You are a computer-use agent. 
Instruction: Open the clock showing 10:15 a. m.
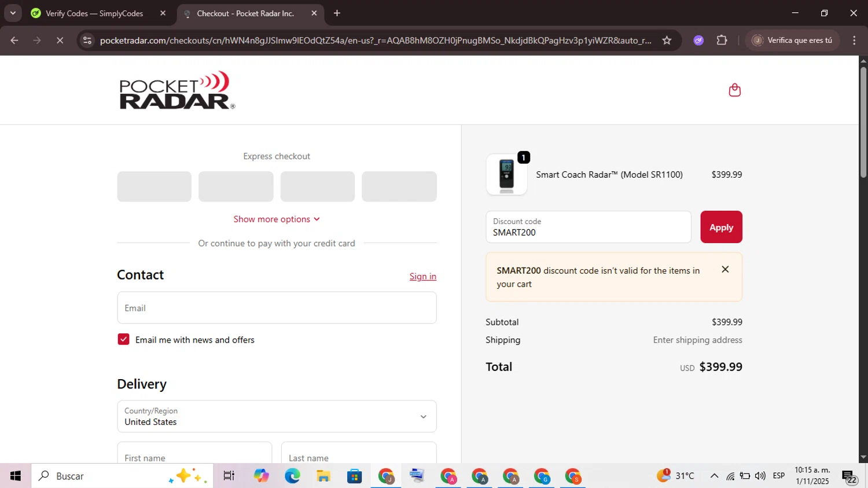pyautogui.click(x=812, y=476)
